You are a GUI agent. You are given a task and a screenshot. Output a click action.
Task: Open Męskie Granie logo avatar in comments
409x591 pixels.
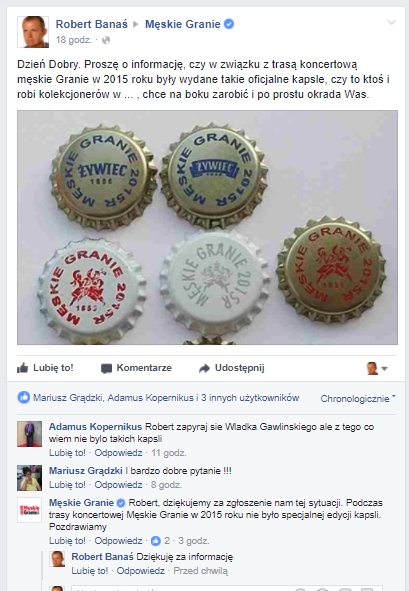coord(29,510)
